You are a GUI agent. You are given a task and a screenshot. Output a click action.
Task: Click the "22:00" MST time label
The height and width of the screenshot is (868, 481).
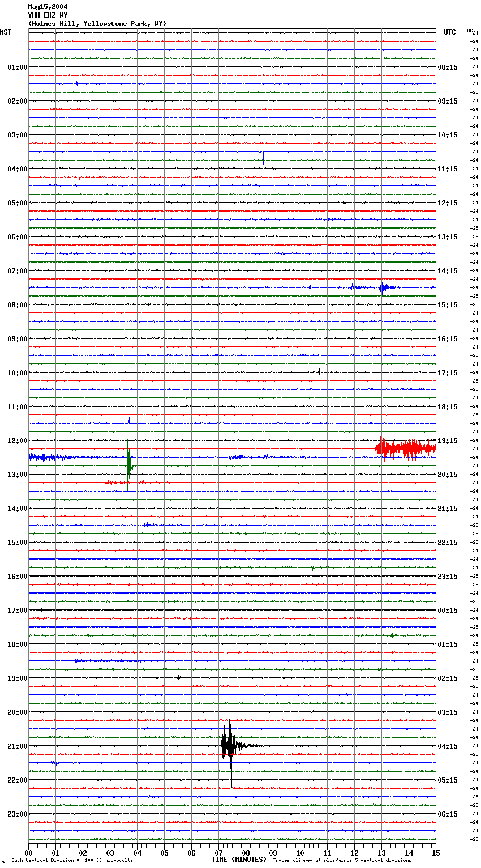[18, 780]
